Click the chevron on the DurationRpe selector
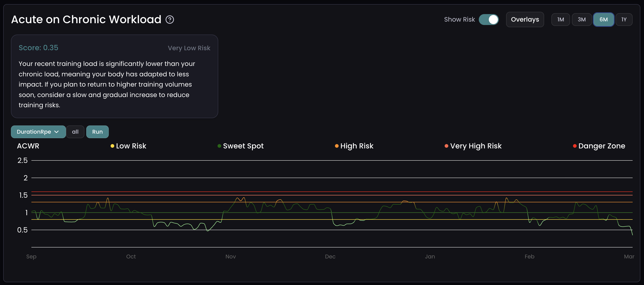This screenshot has width=644, height=285. (x=56, y=132)
